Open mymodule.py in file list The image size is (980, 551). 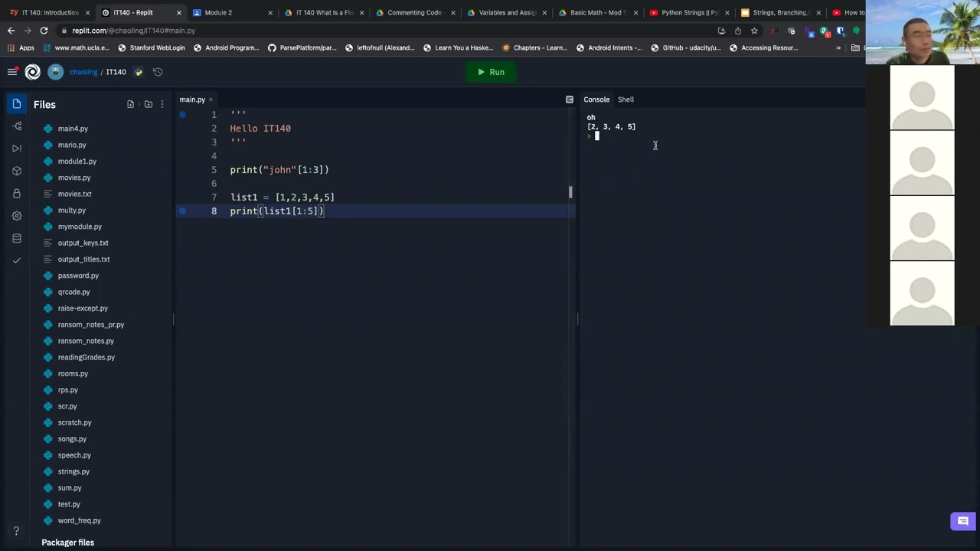pos(80,227)
